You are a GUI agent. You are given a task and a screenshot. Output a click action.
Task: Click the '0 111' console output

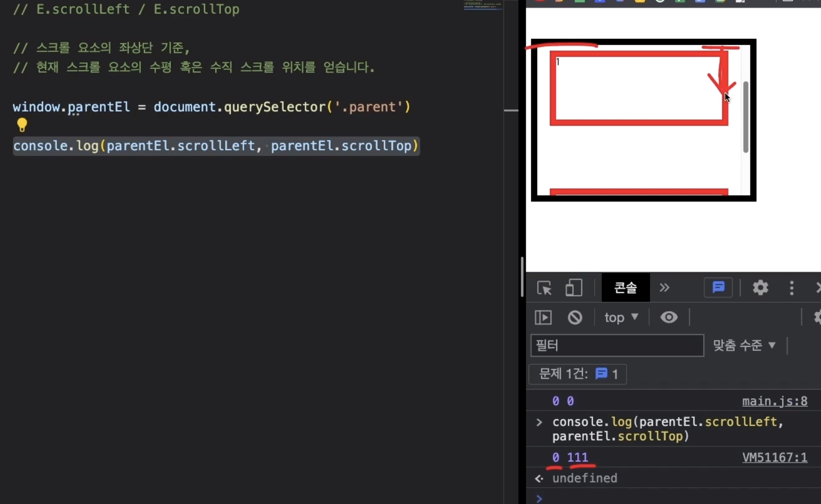(x=570, y=457)
